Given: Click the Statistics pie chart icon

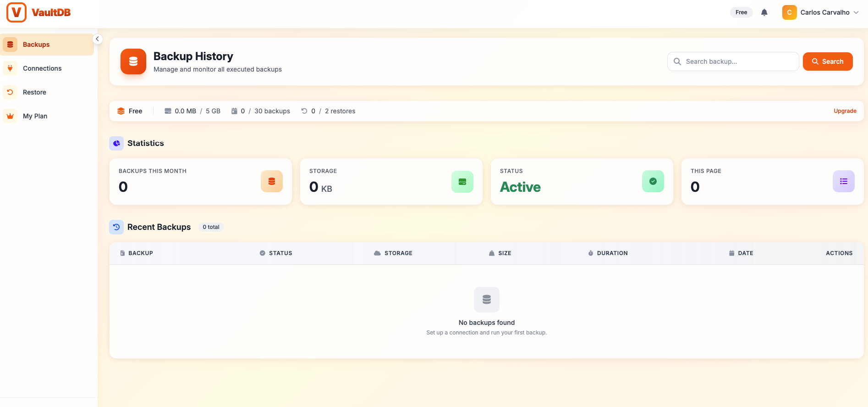Looking at the screenshot, I should coord(116,143).
